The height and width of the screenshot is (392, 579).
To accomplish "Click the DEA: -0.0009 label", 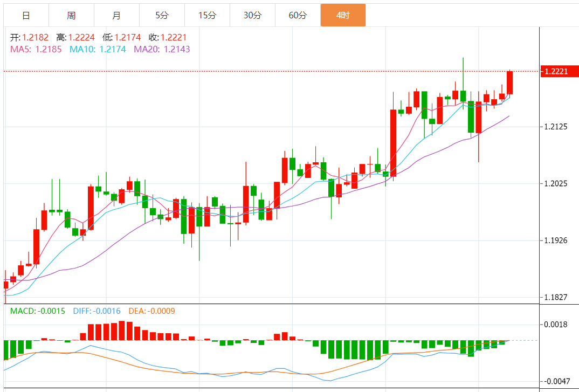I will pos(152,311).
